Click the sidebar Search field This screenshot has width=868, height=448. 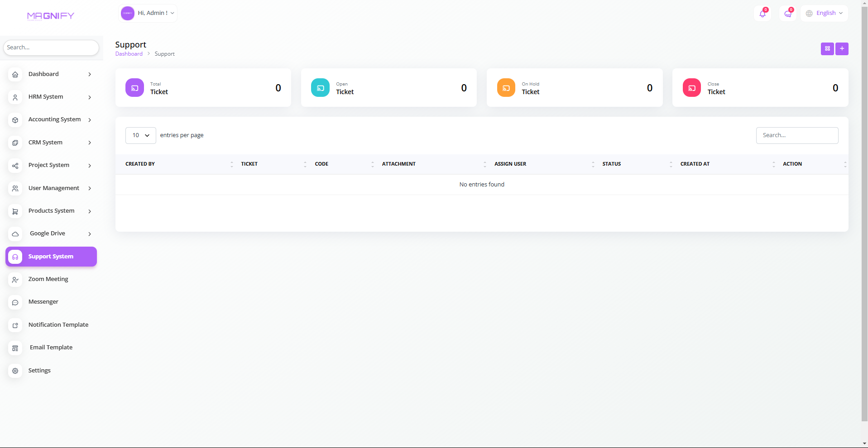click(x=51, y=48)
